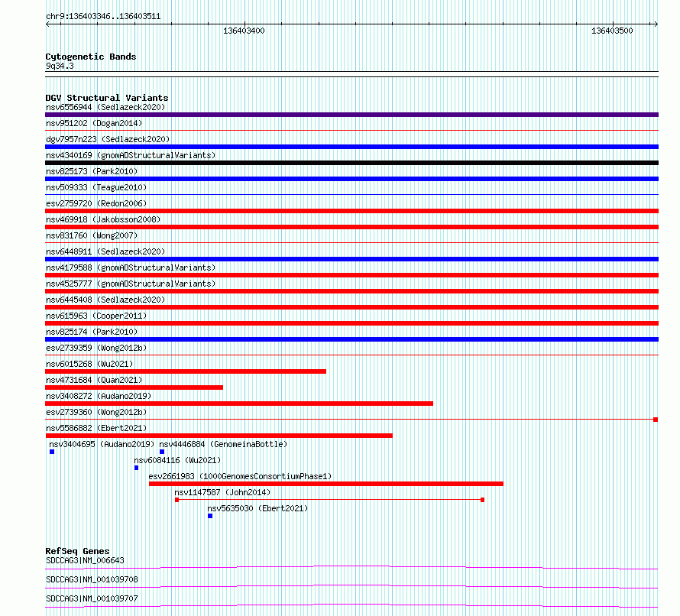Select the blue nsv6448911 variant bar
Image resolution: width=680 pixels, height=616 pixels.
(x=351, y=259)
